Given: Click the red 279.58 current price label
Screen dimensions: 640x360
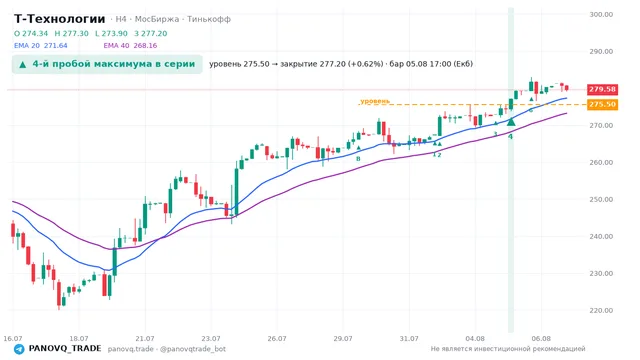Looking at the screenshot, I should (x=602, y=89).
